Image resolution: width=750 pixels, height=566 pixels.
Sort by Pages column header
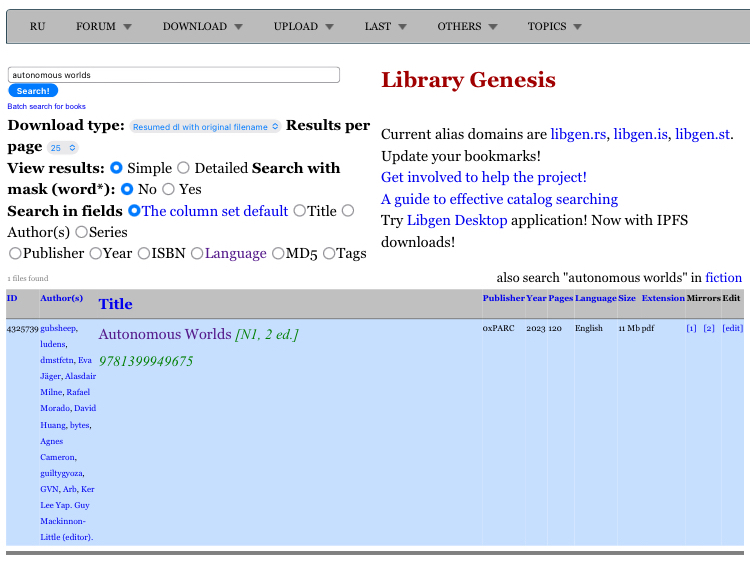[561, 298]
